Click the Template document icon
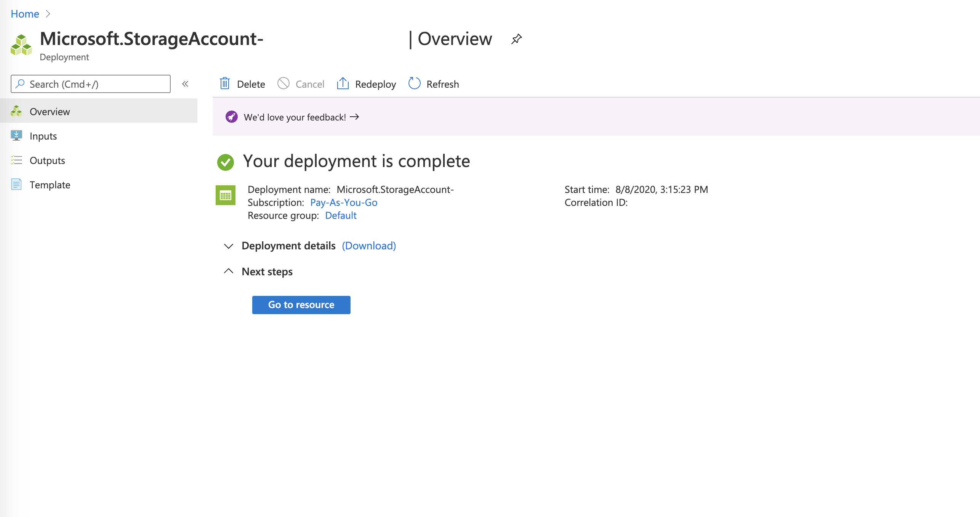Image resolution: width=980 pixels, height=517 pixels. tap(16, 185)
